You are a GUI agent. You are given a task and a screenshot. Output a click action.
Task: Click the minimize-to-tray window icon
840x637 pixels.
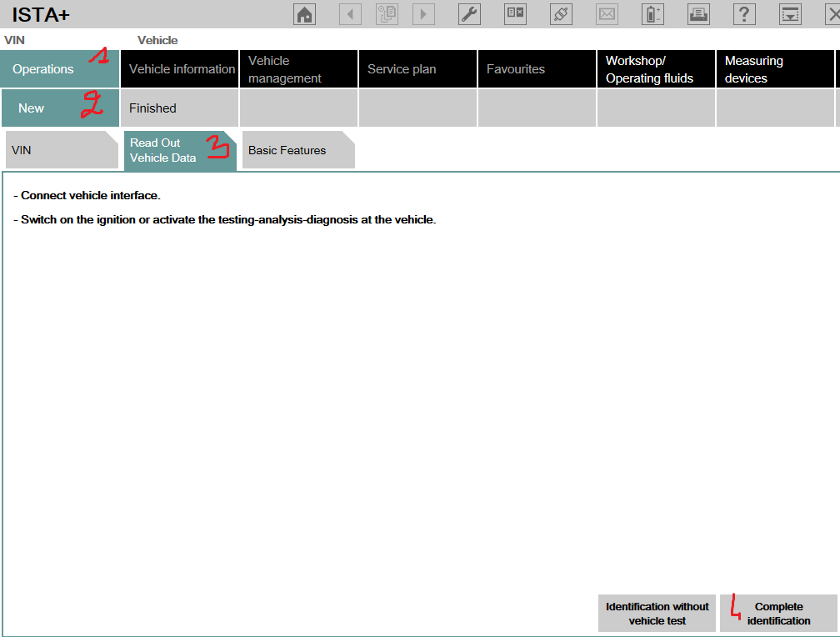point(790,14)
